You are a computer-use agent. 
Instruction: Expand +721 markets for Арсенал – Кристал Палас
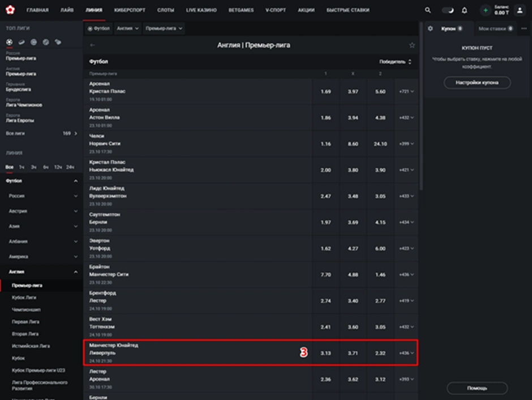click(x=406, y=92)
